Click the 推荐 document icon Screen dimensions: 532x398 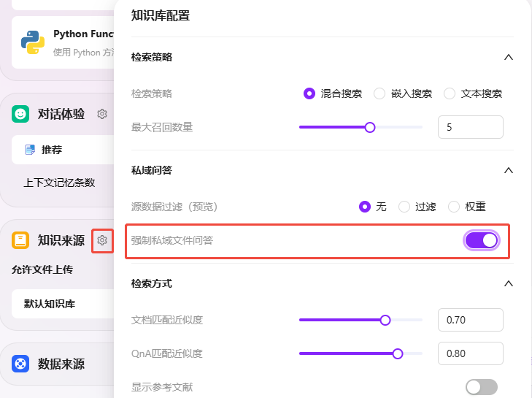tap(30, 150)
